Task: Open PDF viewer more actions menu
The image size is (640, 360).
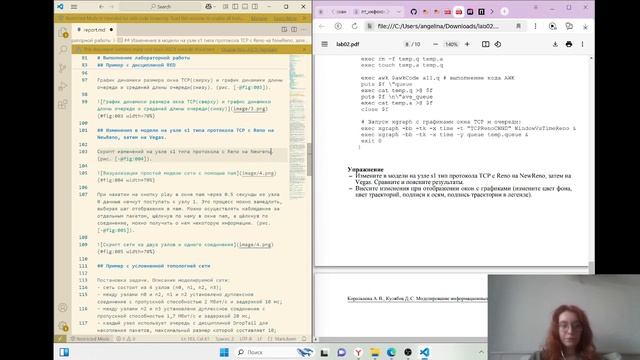Action: 582,44
